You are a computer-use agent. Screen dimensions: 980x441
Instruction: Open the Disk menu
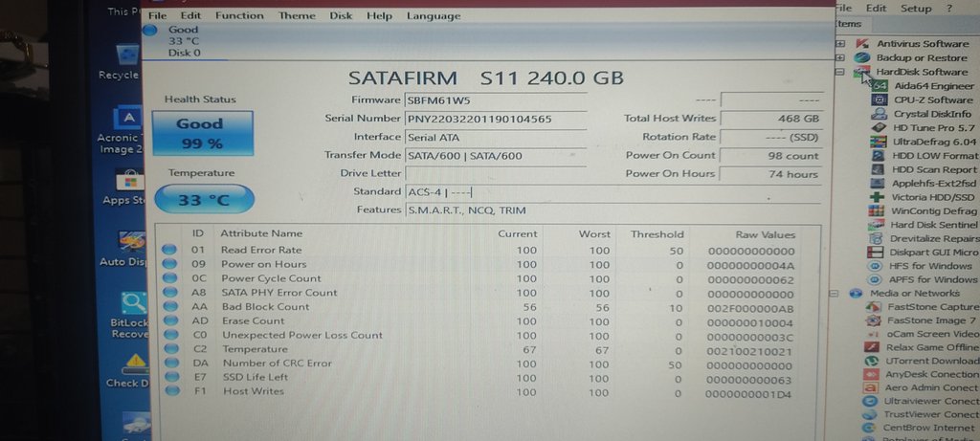pyautogui.click(x=341, y=15)
